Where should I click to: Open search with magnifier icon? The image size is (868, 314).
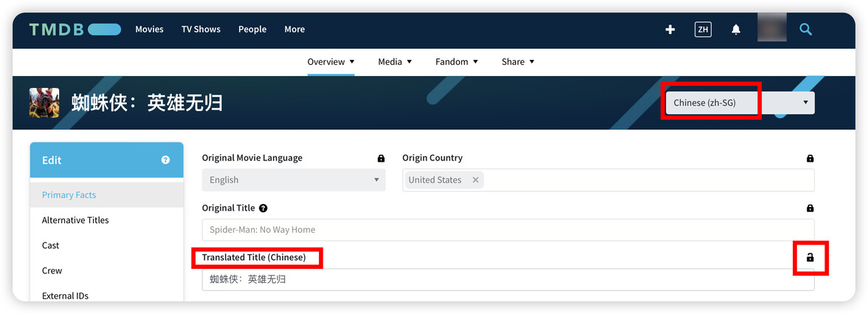[805, 29]
